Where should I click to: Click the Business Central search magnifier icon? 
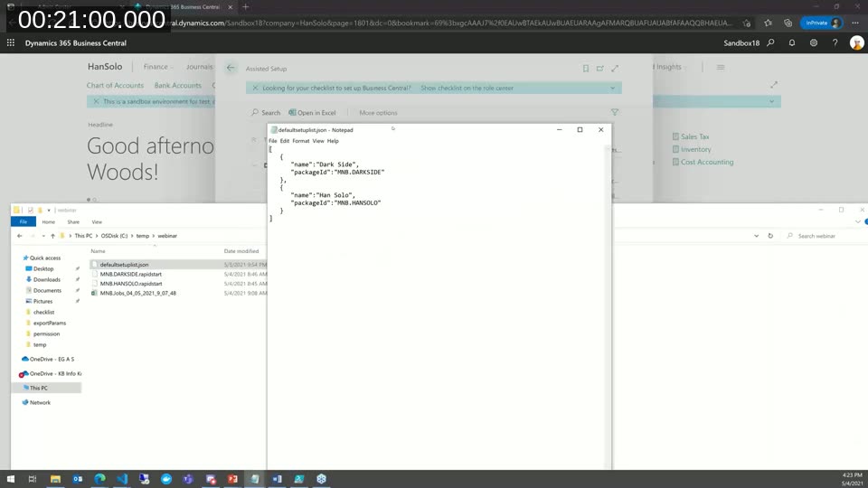tap(770, 42)
